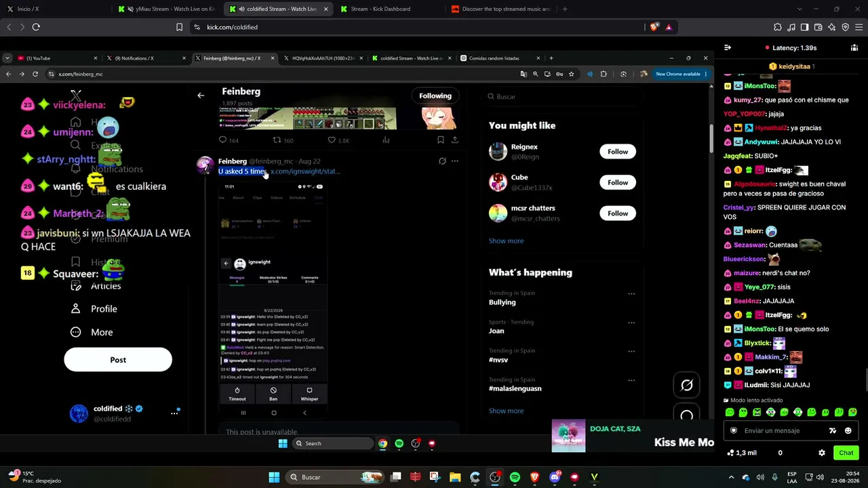Open the Bullying trending topic
Image resolution: width=868 pixels, height=488 pixels.
coord(502,302)
